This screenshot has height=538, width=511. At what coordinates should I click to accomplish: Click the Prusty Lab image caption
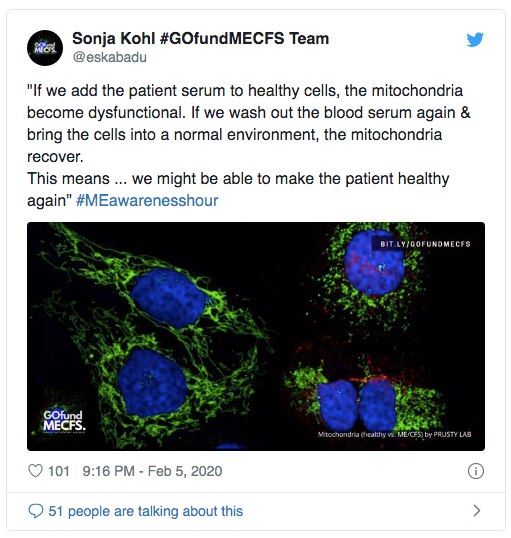click(394, 434)
